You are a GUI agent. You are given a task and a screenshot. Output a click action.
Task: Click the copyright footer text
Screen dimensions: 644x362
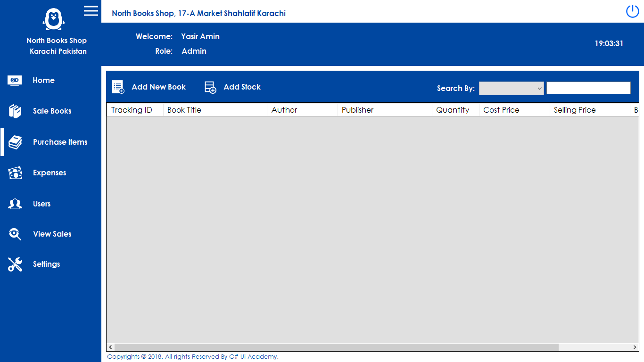coord(193,357)
